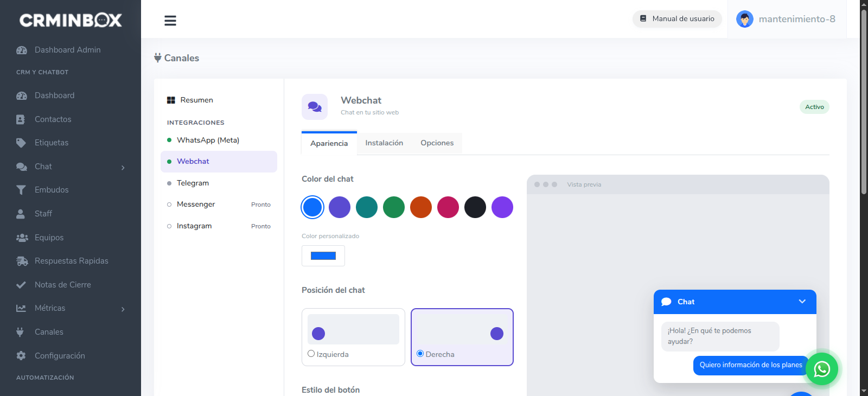Screen dimensions: 868x396
Task: Click the Equipos group icon
Action: click(x=22, y=238)
